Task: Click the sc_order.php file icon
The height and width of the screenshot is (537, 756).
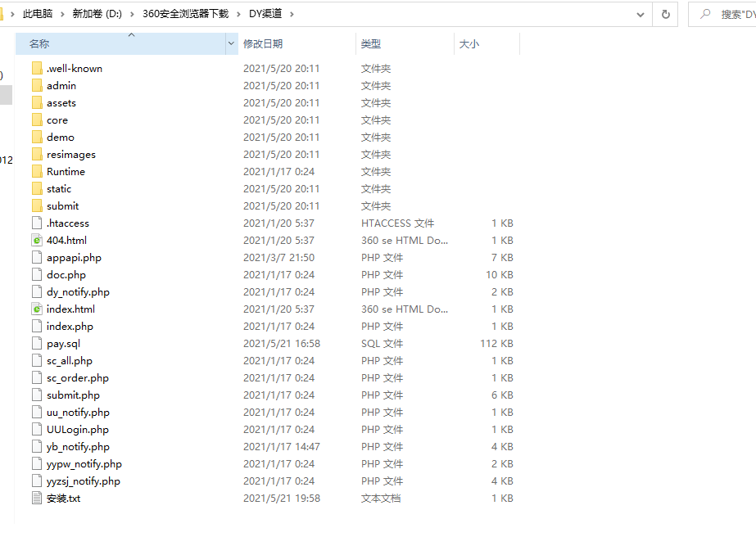Action: (37, 378)
